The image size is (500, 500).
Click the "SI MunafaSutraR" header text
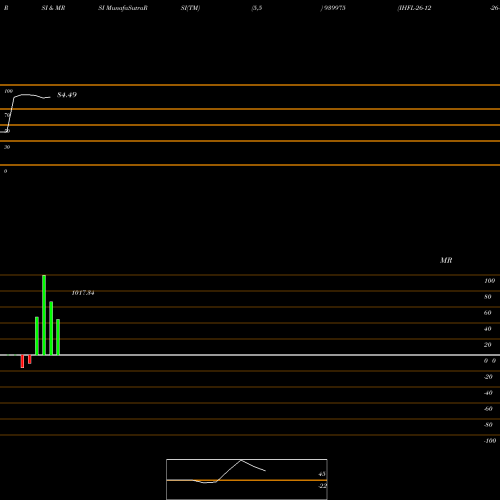pyautogui.click(x=123, y=8)
